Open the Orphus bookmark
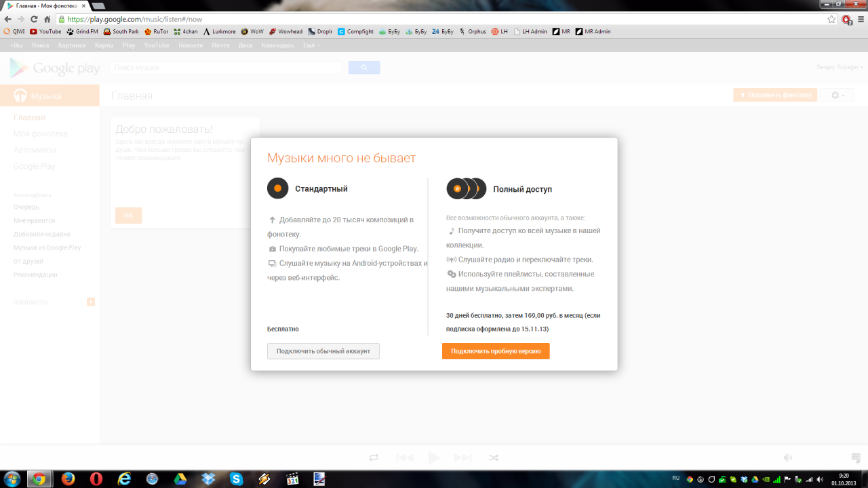 click(x=473, y=31)
